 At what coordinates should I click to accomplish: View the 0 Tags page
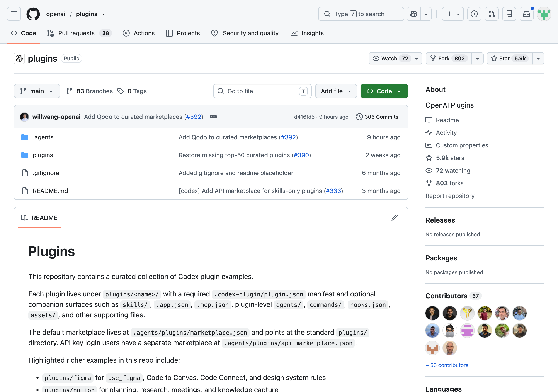click(132, 91)
